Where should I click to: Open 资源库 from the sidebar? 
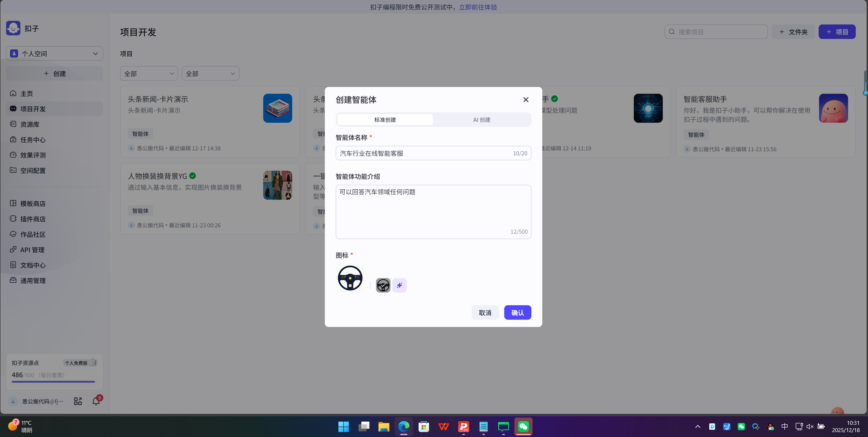click(29, 124)
